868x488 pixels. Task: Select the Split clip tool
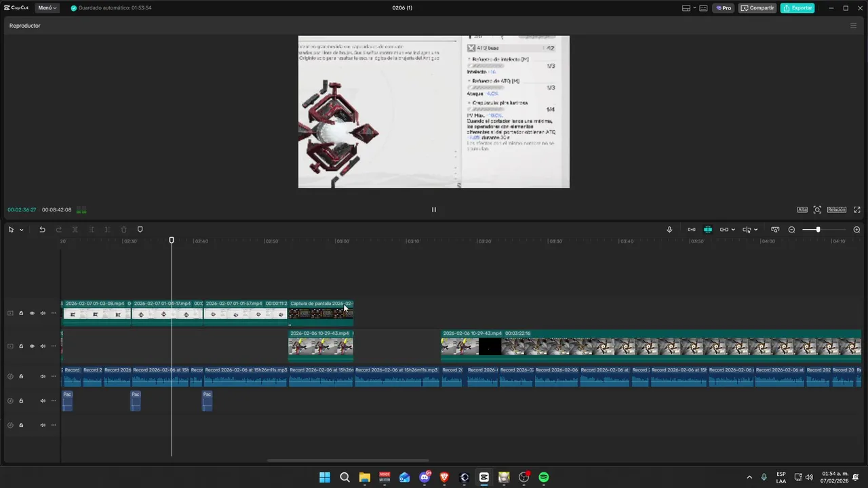pos(75,230)
